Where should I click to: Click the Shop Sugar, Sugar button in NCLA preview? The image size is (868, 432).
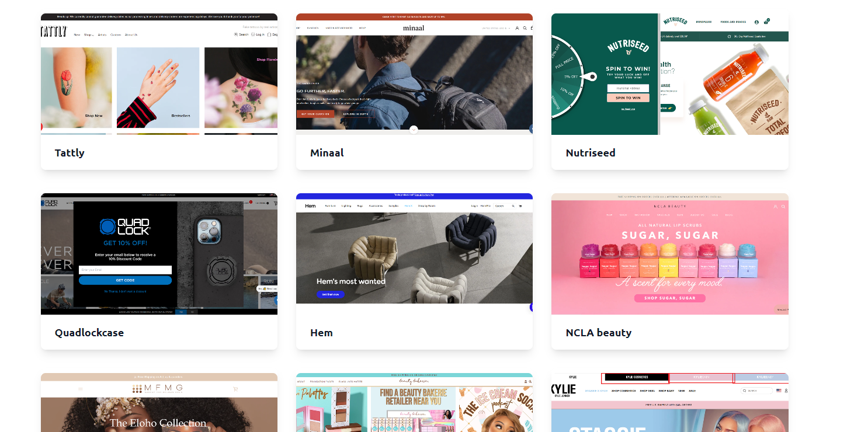[x=670, y=298]
